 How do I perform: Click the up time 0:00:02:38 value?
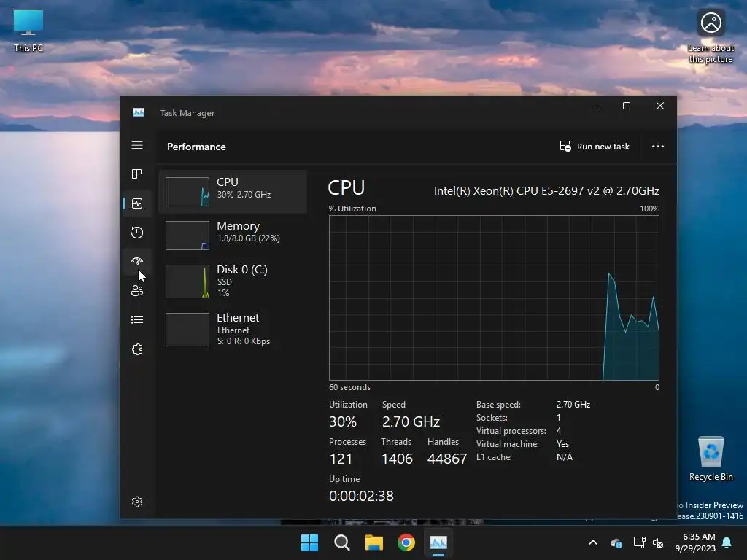tap(361, 496)
